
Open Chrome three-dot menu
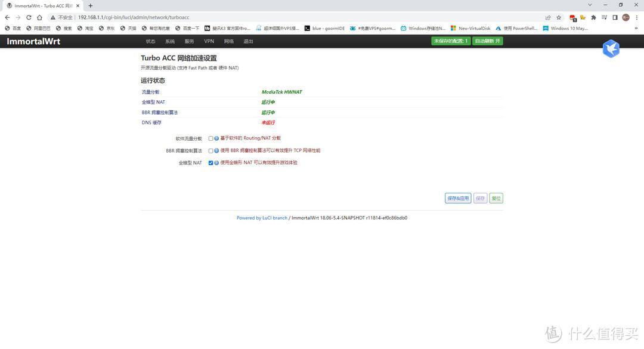(x=637, y=18)
